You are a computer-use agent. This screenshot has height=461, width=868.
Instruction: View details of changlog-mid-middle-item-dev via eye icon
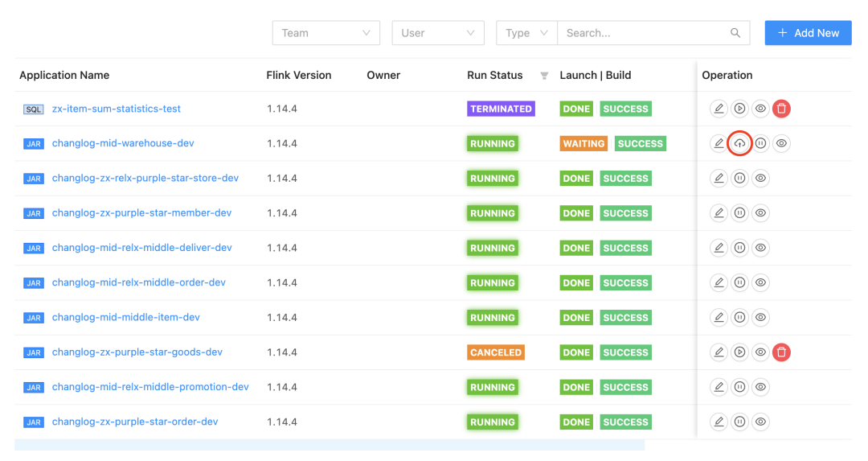[x=760, y=318]
